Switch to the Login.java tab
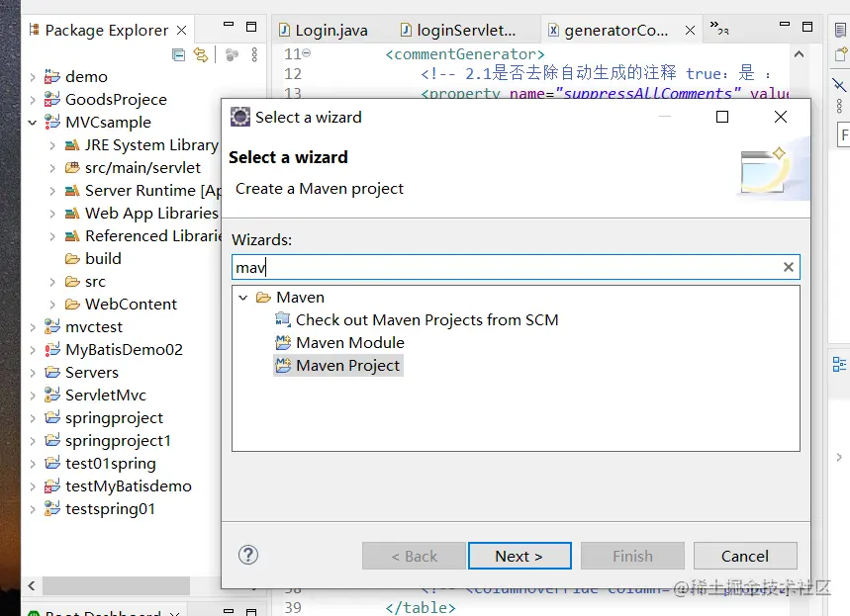Screen dimensions: 850x616 pos(324,30)
